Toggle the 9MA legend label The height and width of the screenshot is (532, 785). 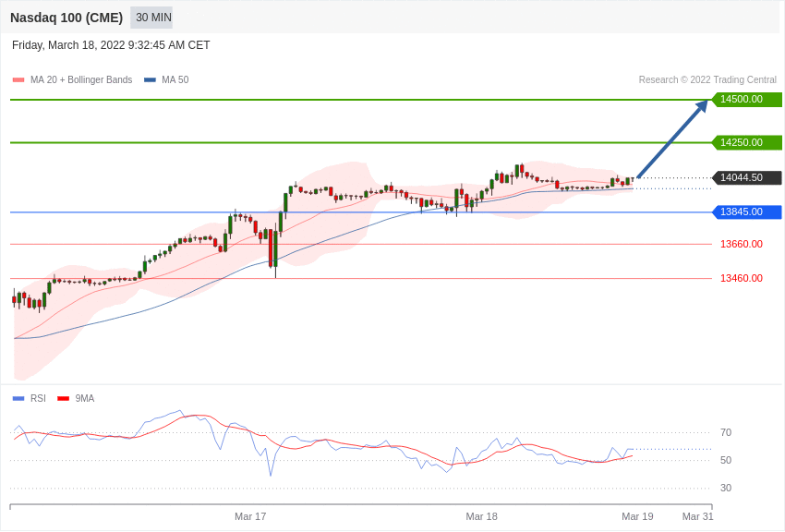click(x=85, y=399)
